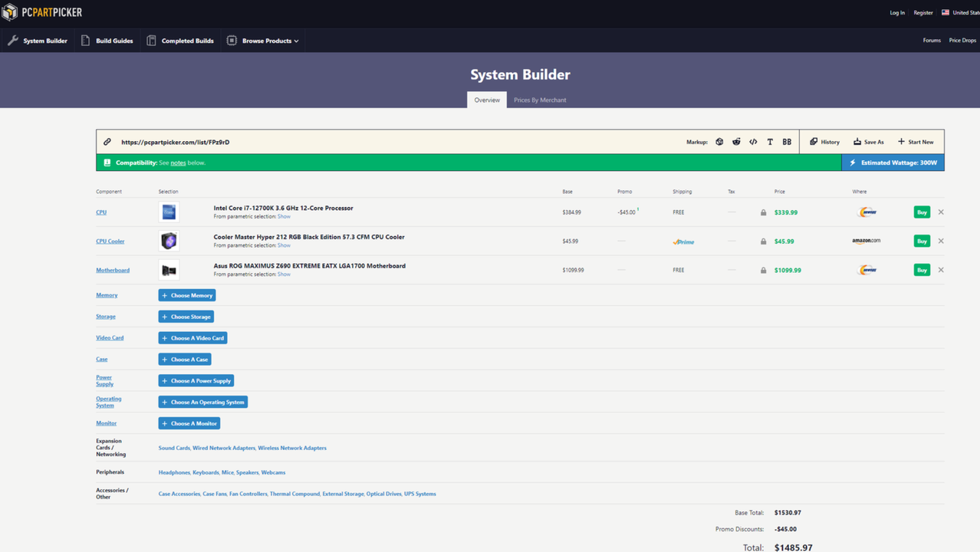The height and width of the screenshot is (552, 980).
Task: Click the Log In link
Action: [897, 12]
